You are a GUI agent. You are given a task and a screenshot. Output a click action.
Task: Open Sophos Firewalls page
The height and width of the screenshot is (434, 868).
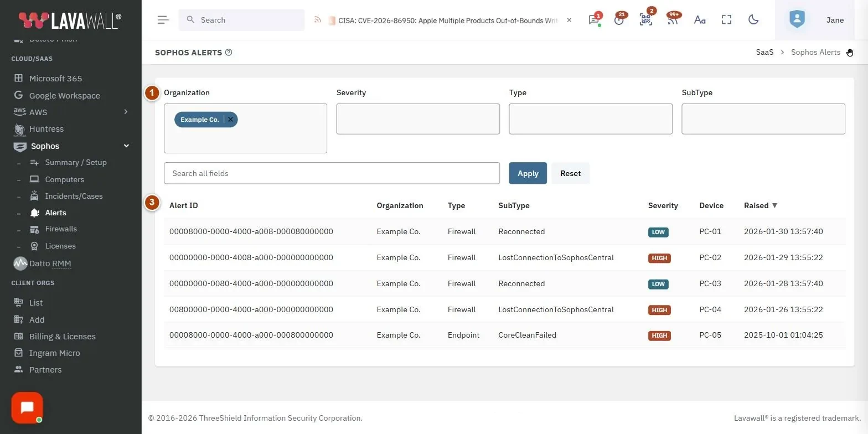61,229
